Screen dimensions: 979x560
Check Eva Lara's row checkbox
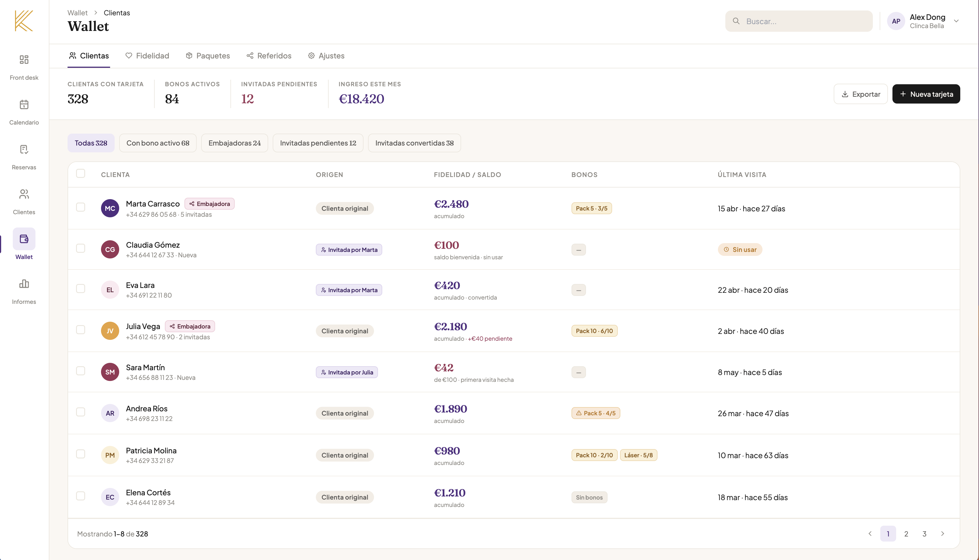click(80, 289)
